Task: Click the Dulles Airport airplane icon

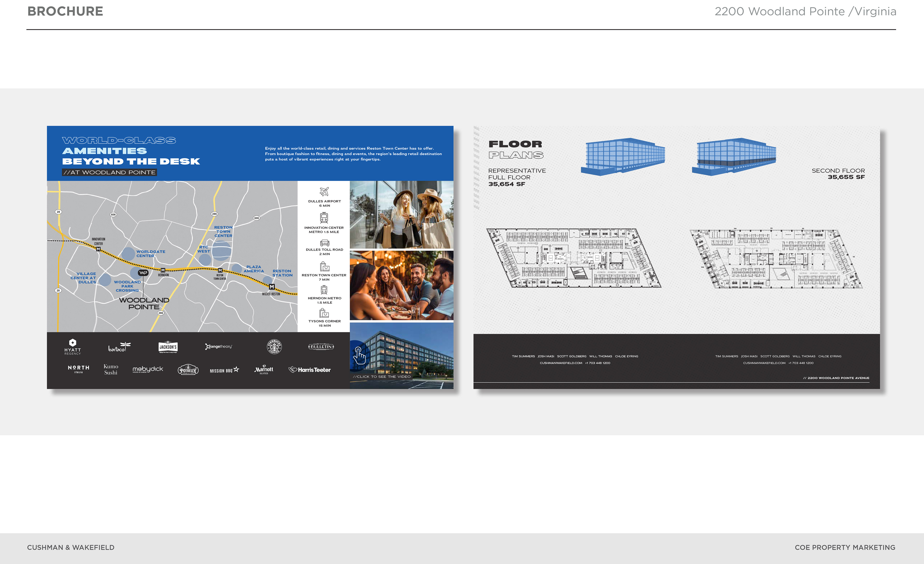Action: tap(324, 191)
